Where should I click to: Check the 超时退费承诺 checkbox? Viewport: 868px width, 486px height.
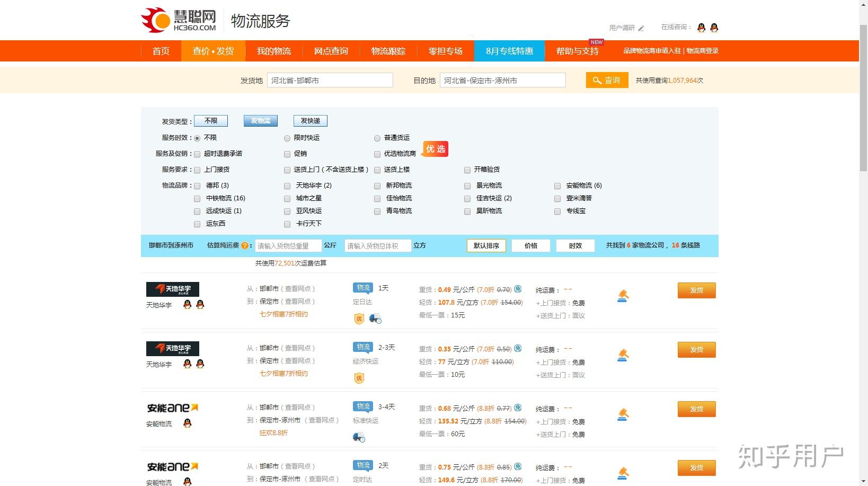[x=197, y=154]
